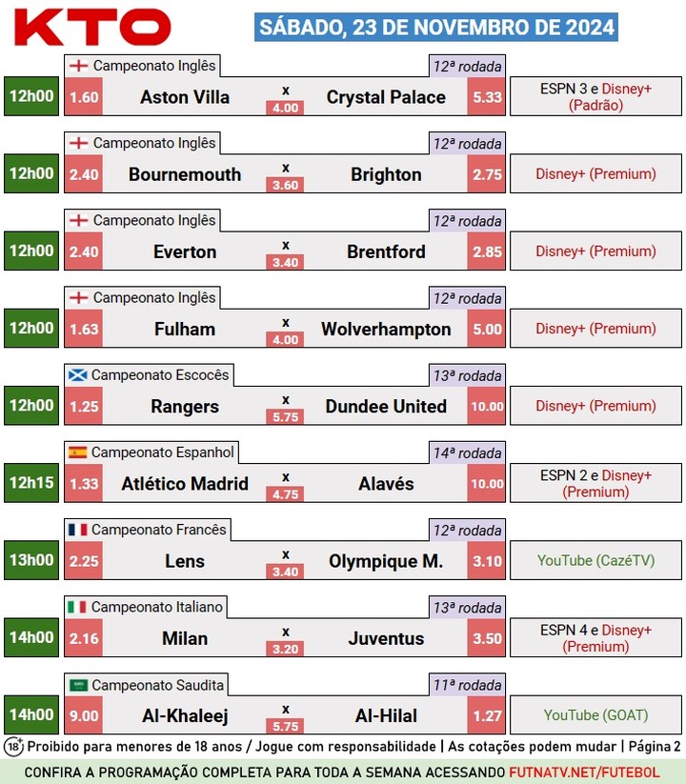Open the FUTNATV.NET/FUTEBOL link
The height and width of the screenshot is (784, 686).
point(584,772)
